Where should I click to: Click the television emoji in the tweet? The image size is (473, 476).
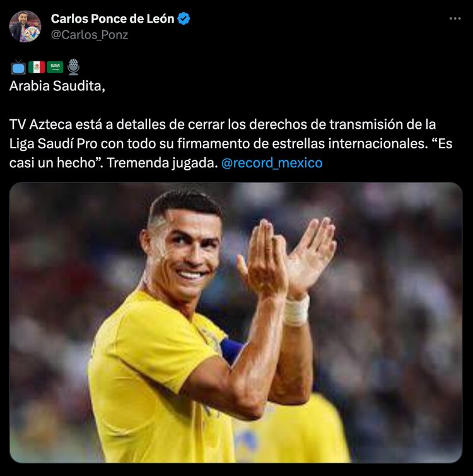point(18,67)
